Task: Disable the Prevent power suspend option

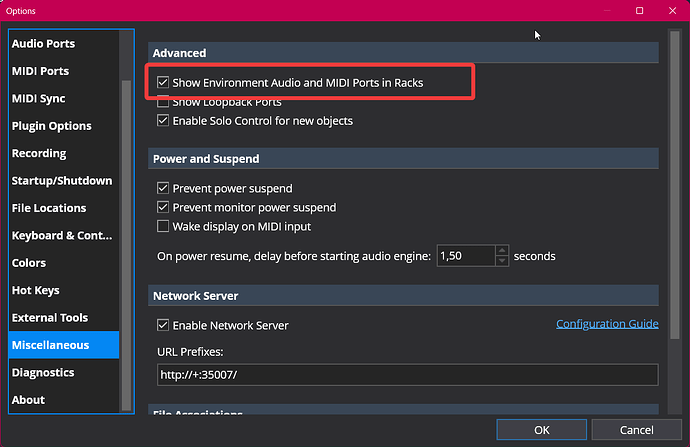Action: pyautogui.click(x=163, y=188)
